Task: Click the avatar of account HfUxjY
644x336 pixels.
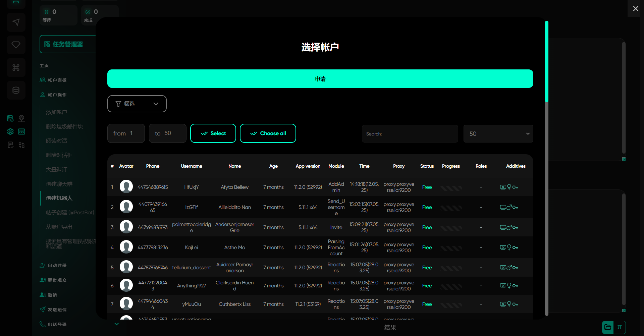Action: tap(126, 187)
